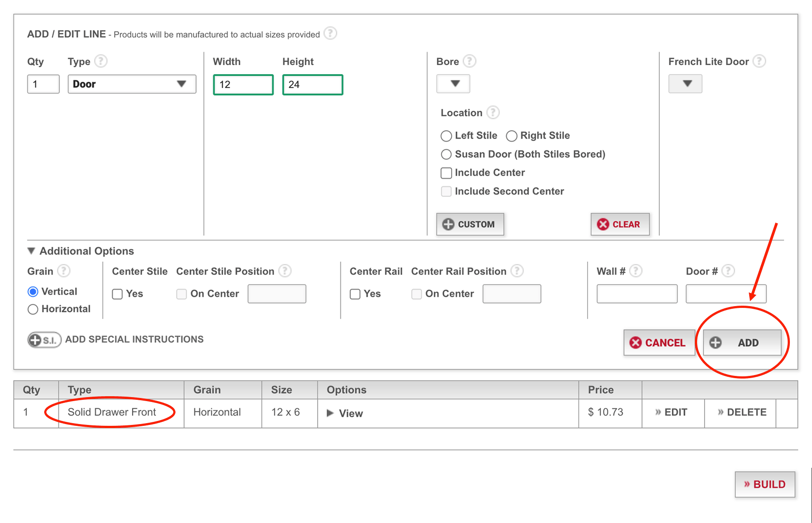This screenshot has height=523, width=812.
Task: Open the French Lite Door help icon
Action: click(x=759, y=61)
